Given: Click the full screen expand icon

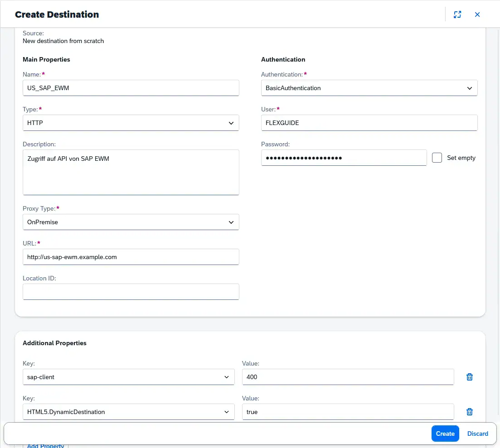Looking at the screenshot, I should pos(457,14).
